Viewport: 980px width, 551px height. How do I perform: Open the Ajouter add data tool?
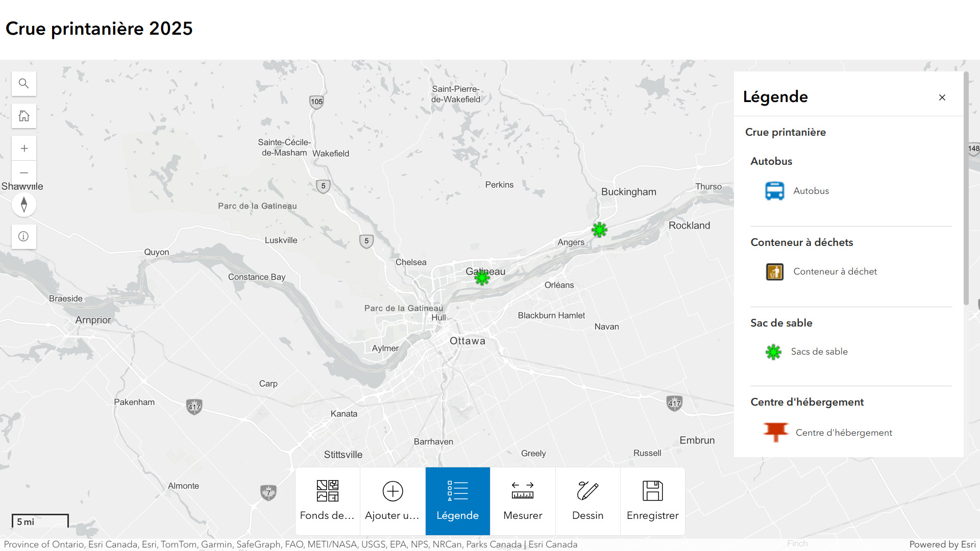pos(393,500)
